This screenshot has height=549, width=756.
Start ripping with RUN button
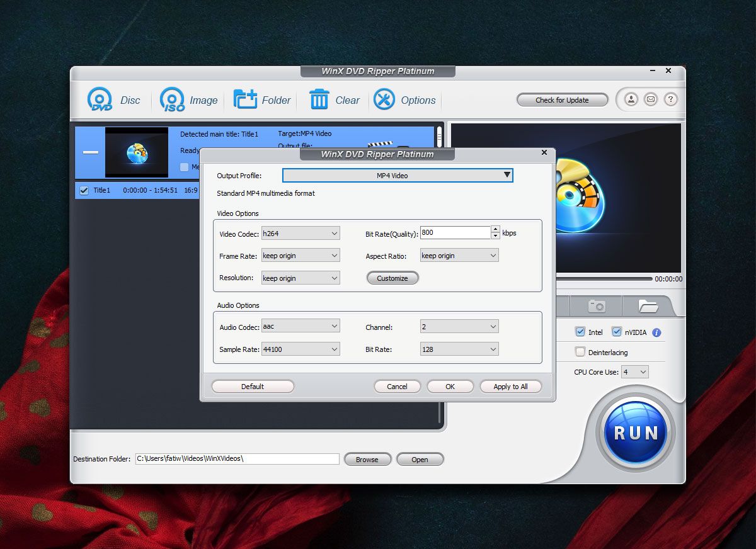pyautogui.click(x=635, y=433)
